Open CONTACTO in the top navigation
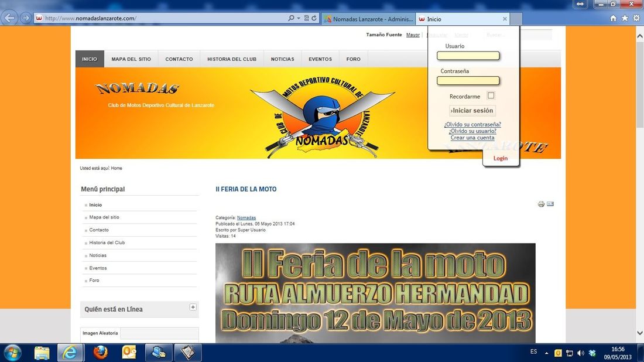The image size is (644, 362). point(179,59)
